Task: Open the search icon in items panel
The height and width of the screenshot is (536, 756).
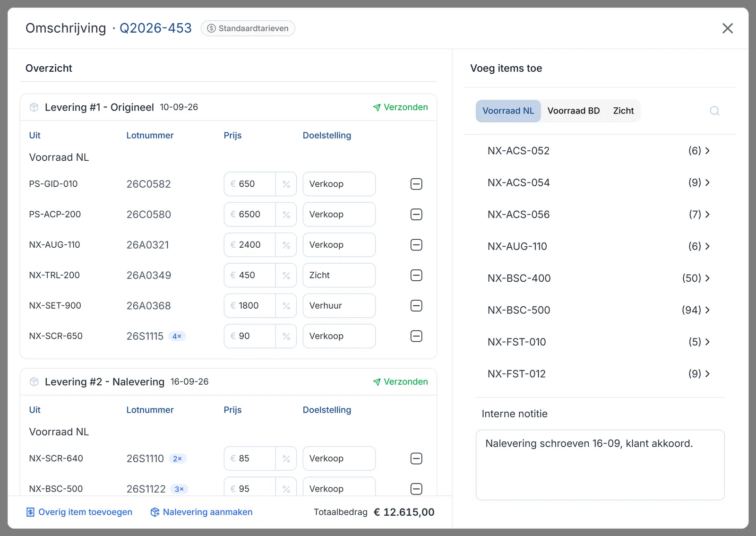Action: [x=714, y=111]
